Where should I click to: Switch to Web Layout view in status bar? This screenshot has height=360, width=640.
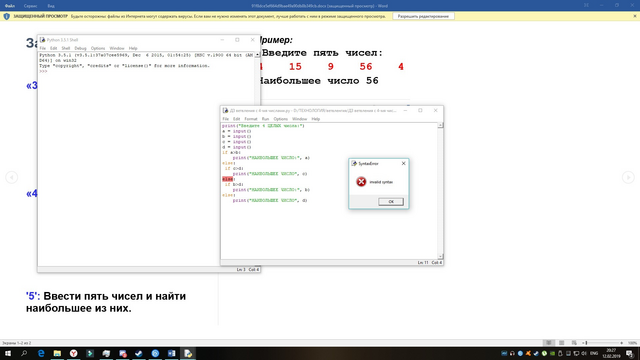click(x=574, y=343)
